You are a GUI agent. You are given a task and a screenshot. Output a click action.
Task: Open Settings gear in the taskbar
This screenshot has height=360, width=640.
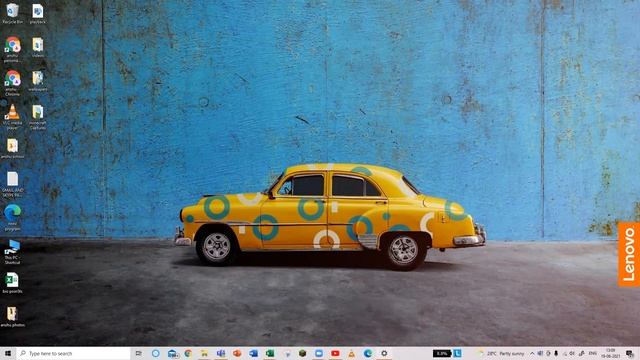pyautogui.click(x=384, y=353)
